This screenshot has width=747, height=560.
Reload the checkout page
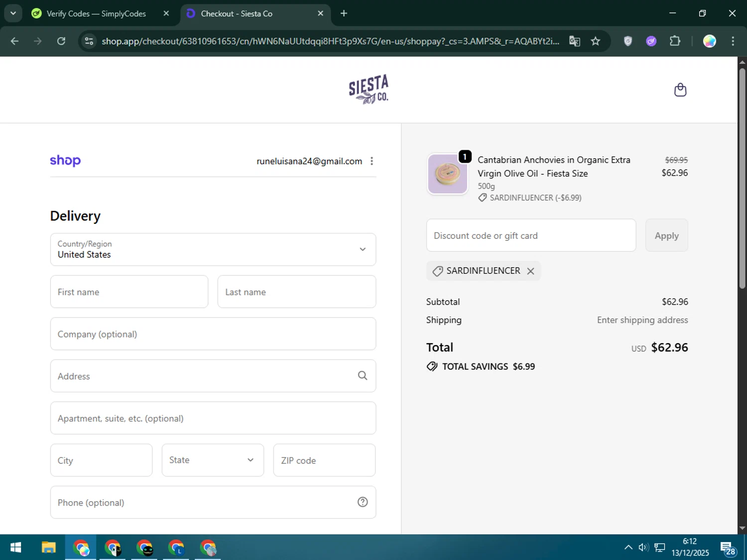tap(61, 41)
